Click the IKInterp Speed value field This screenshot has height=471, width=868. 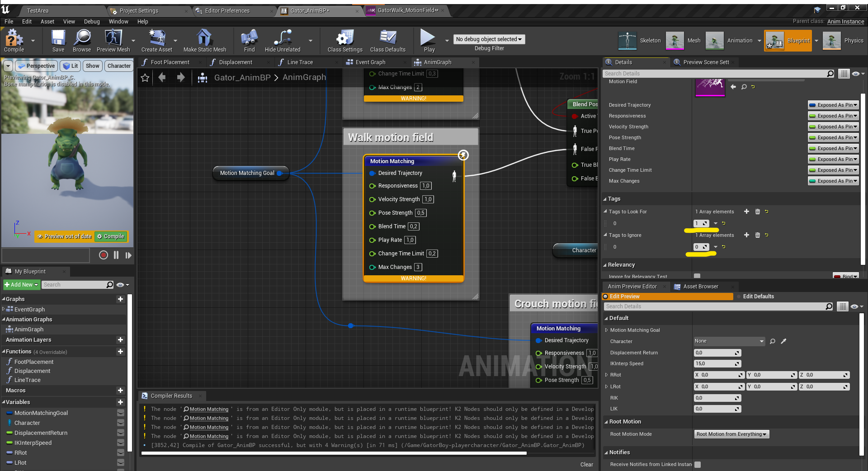(717, 363)
